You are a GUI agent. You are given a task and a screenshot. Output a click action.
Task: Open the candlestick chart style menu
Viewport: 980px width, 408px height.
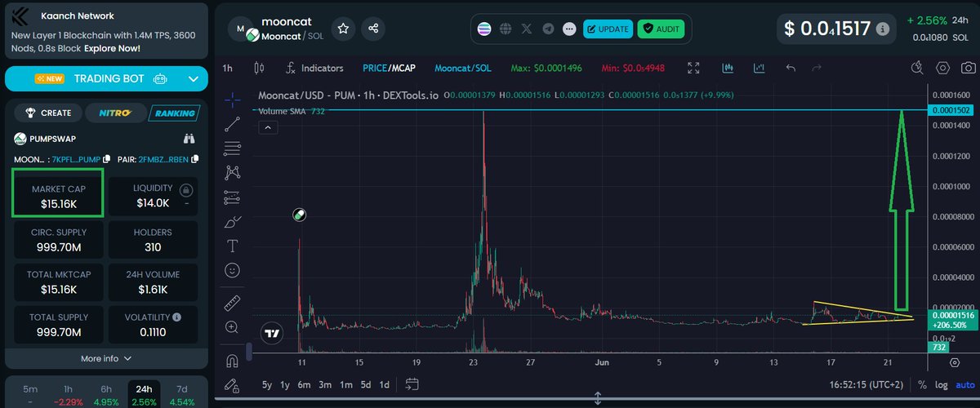tap(260, 69)
